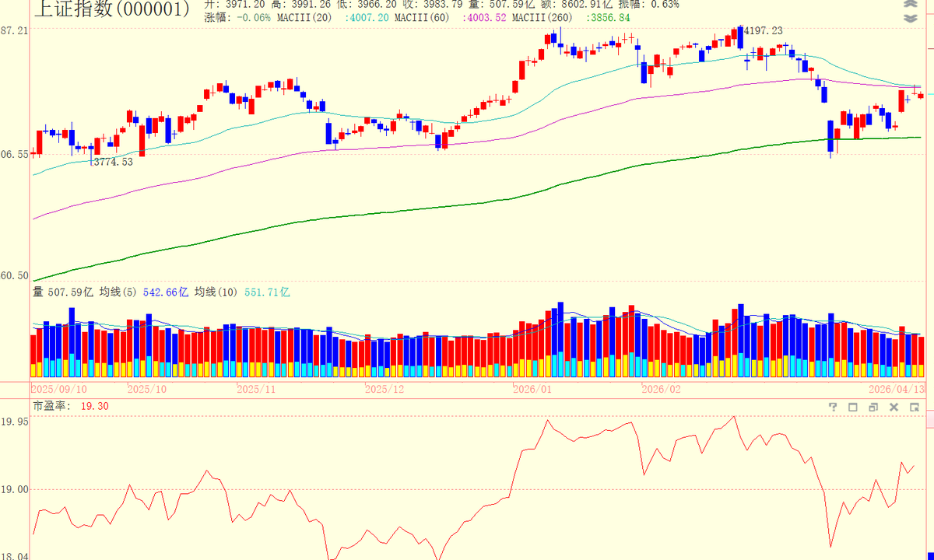Click the 振幅 0.63% value in header
Image resolution: width=934 pixels, height=560 pixels.
(x=648, y=4)
